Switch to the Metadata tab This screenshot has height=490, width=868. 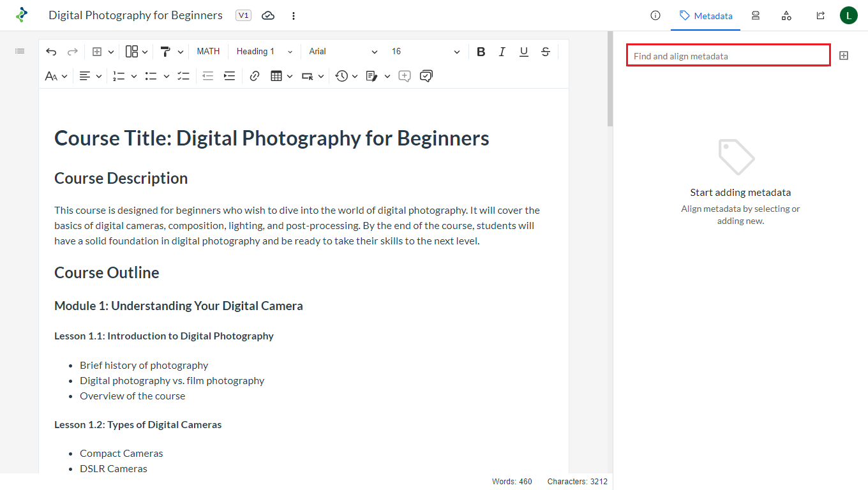click(x=705, y=15)
